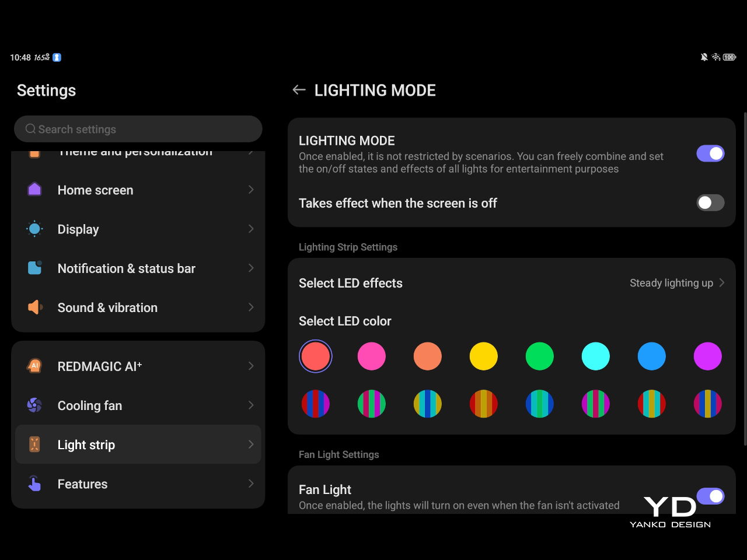Expand the Cooling fan chevron

[251, 405]
